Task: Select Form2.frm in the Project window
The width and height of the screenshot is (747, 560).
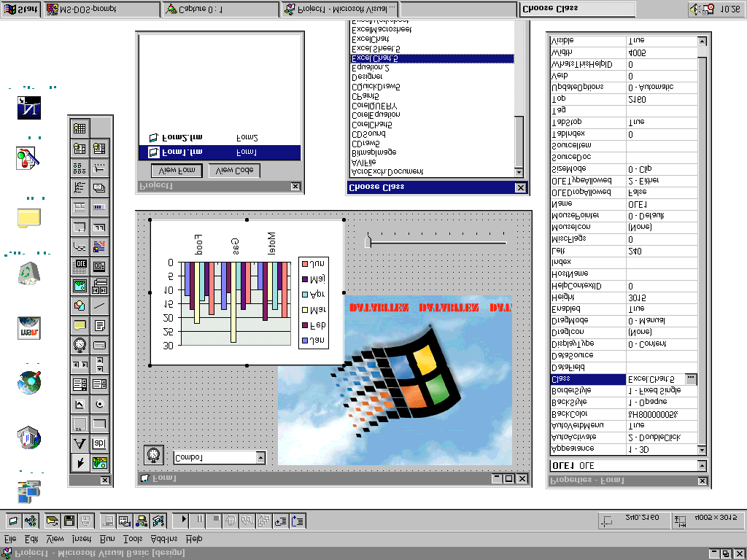Action: point(220,138)
